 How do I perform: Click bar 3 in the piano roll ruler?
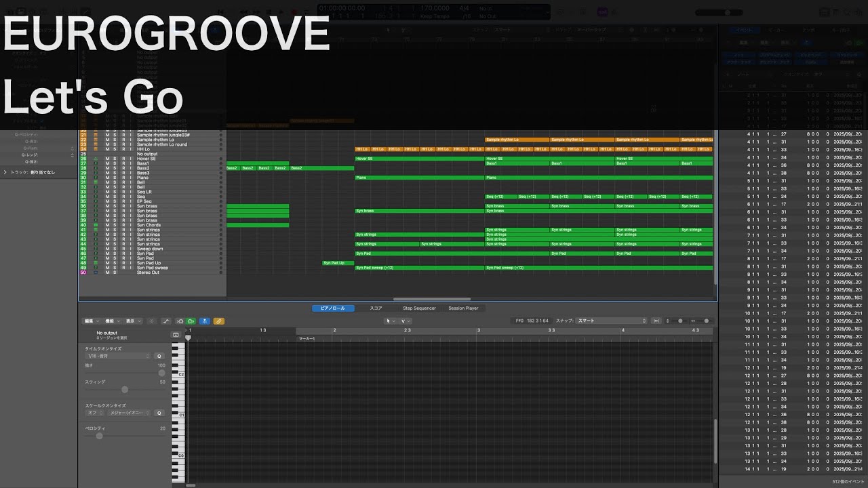pos(478,331)
